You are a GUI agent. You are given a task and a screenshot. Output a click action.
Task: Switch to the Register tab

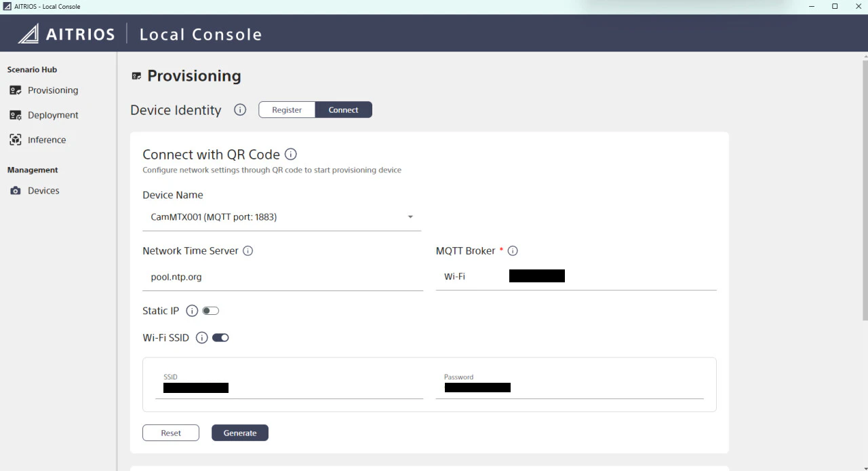[x=287, y=110]
